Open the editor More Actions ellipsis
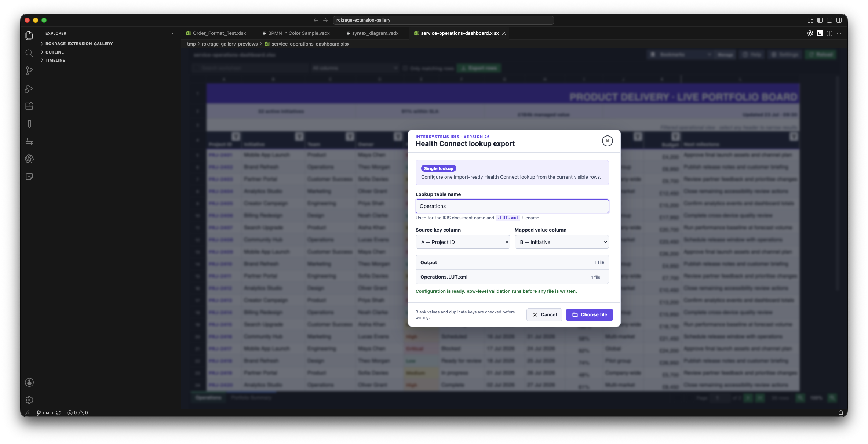Viewport: 868px width, 444px height. [839, 33]
